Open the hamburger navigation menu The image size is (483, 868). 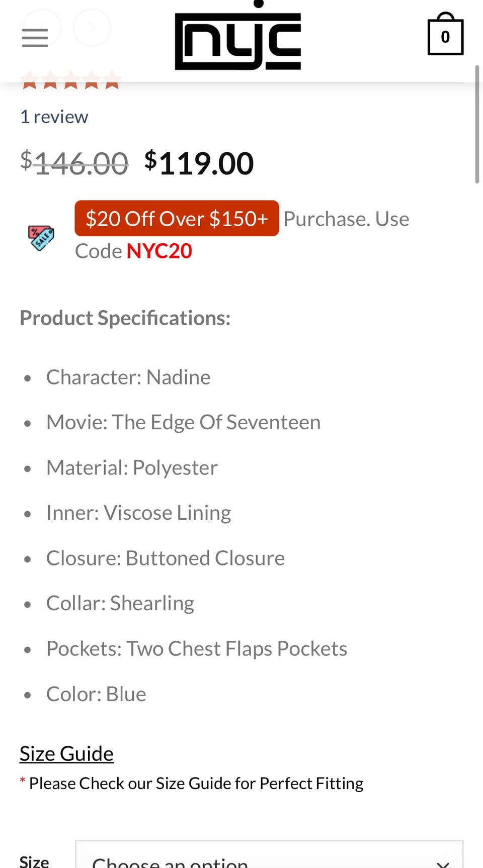click(x=35, y=38)
